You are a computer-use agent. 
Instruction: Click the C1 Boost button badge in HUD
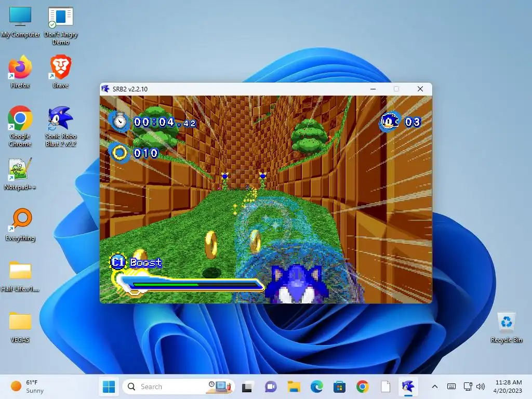pyautogui.click(x=118, y=262)
